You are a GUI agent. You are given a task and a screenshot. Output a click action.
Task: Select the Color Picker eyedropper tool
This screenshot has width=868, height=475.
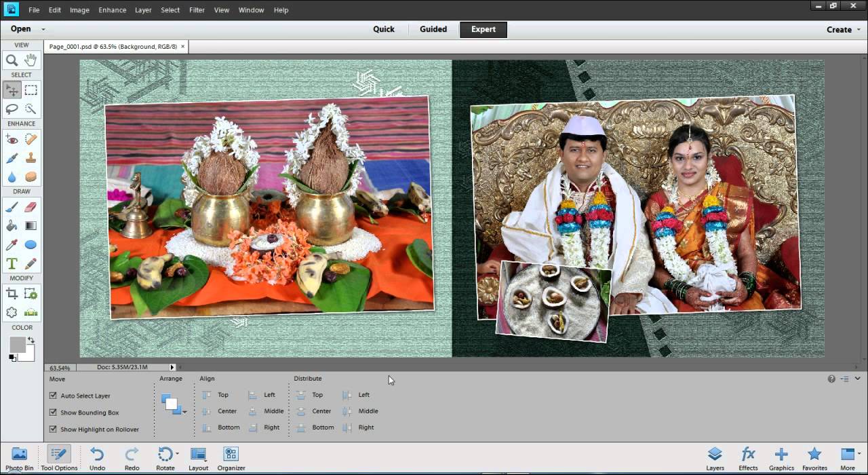coord(12,245)
